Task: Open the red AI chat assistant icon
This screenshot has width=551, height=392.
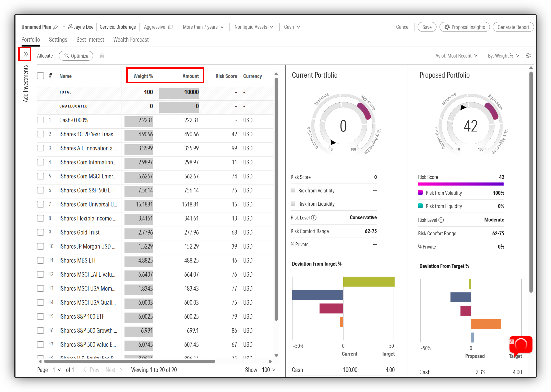Action: [521, 344]
